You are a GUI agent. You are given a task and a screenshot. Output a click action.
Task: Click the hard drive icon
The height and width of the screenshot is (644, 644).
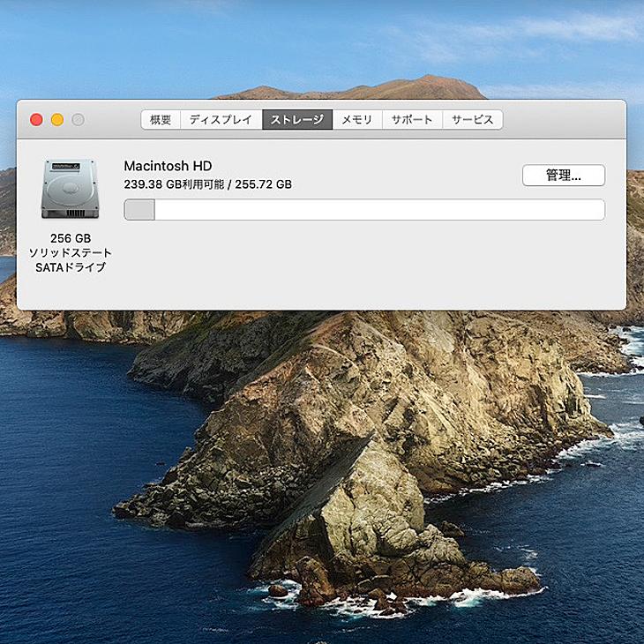click(x=70, y=188)
